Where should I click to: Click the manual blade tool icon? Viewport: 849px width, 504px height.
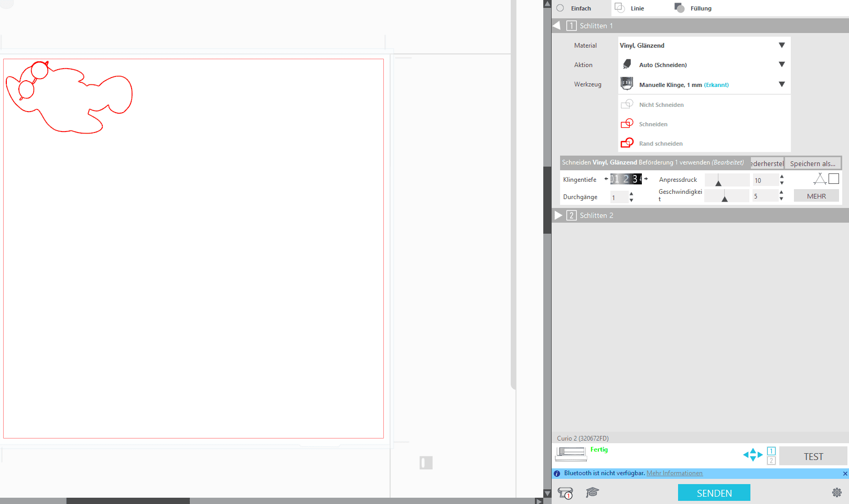[x=627, y=84]
